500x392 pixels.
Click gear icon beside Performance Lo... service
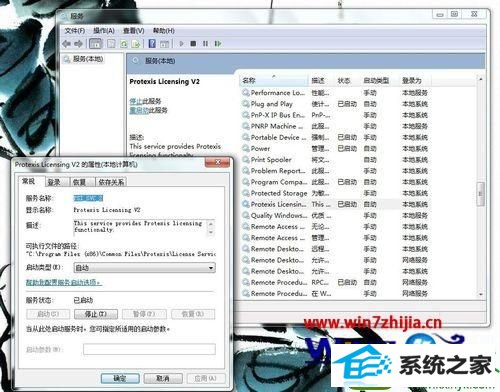coord(246,92)
